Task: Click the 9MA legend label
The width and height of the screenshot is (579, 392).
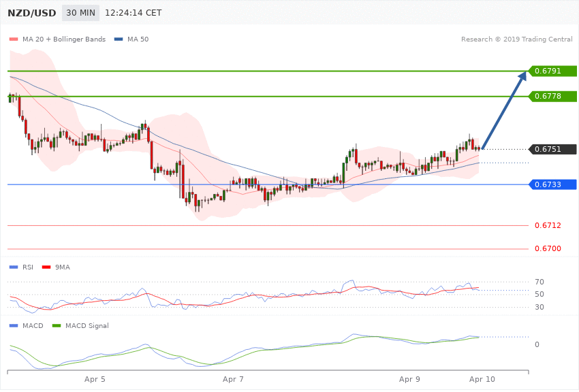Action: pos(63,267)
